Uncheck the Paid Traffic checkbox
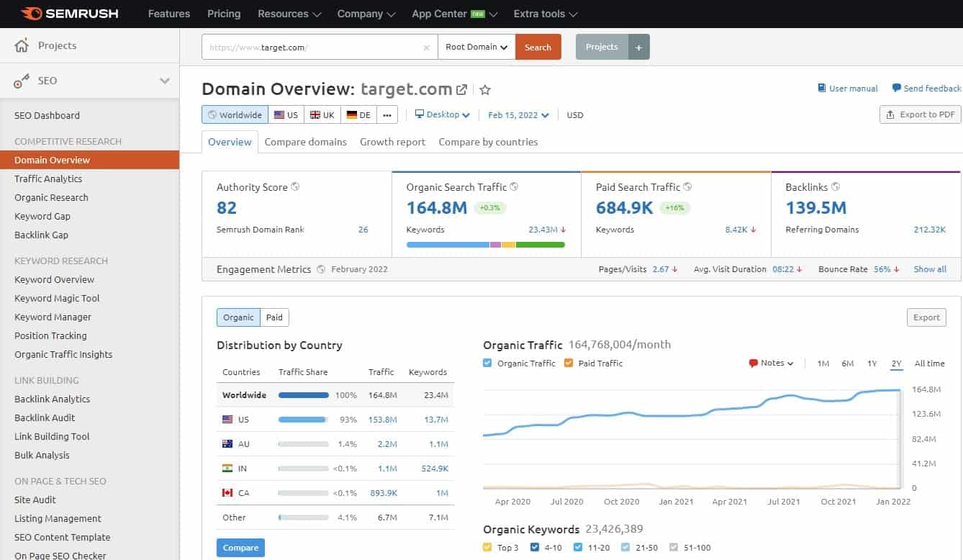The height and width of the screenshot is (560, 963). pos(568,363)
